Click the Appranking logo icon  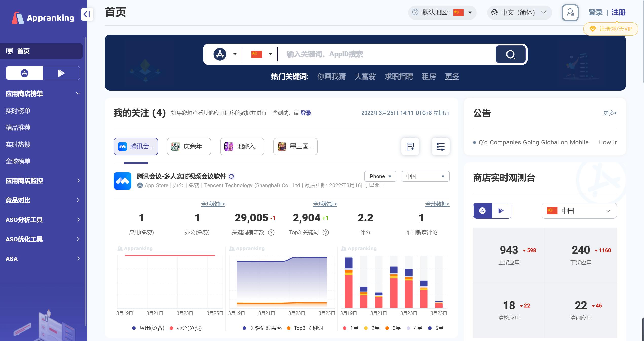[18, 17]
